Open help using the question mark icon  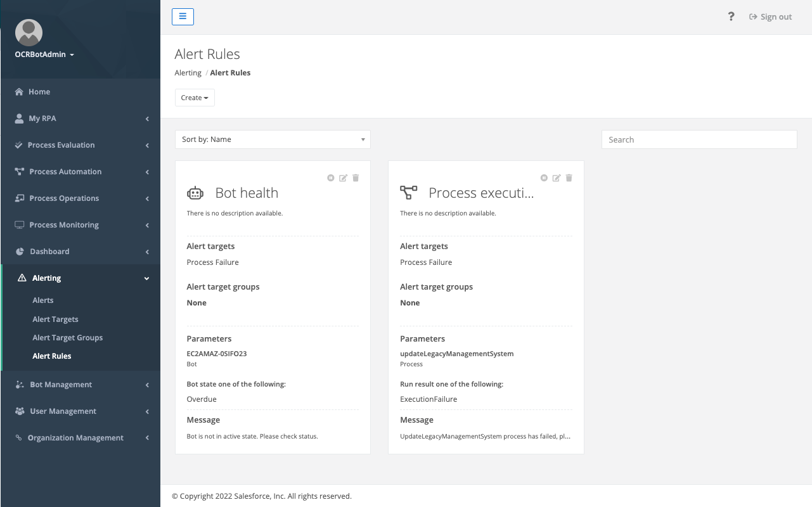pyautogui.click(x=731, y=16)
